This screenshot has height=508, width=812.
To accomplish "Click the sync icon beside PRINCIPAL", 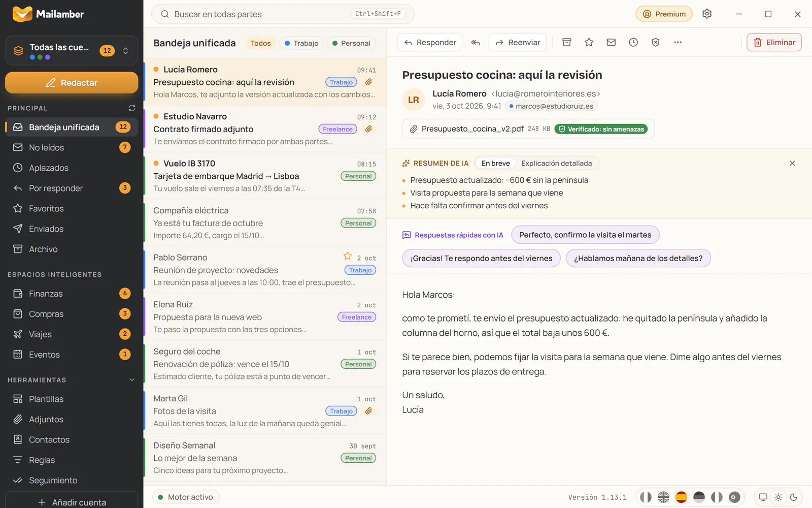I will click(x=132, y=108).
